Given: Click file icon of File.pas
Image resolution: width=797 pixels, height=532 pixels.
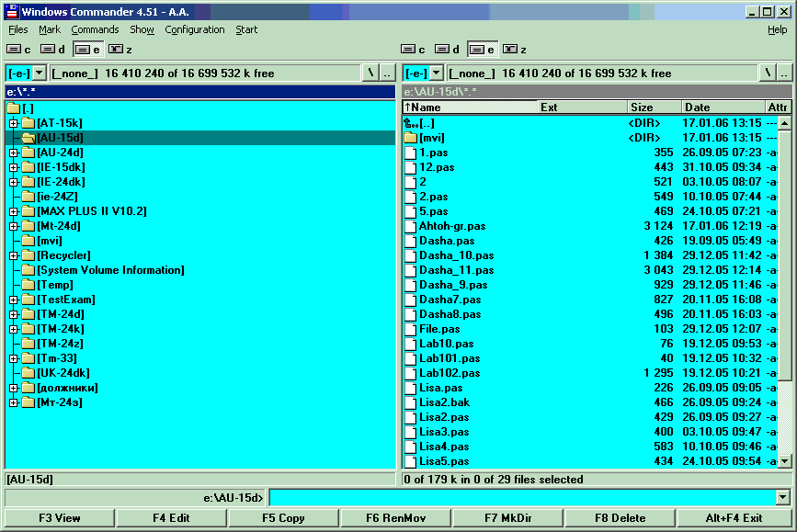Looking at the screenshot, I should pos(410,329).
